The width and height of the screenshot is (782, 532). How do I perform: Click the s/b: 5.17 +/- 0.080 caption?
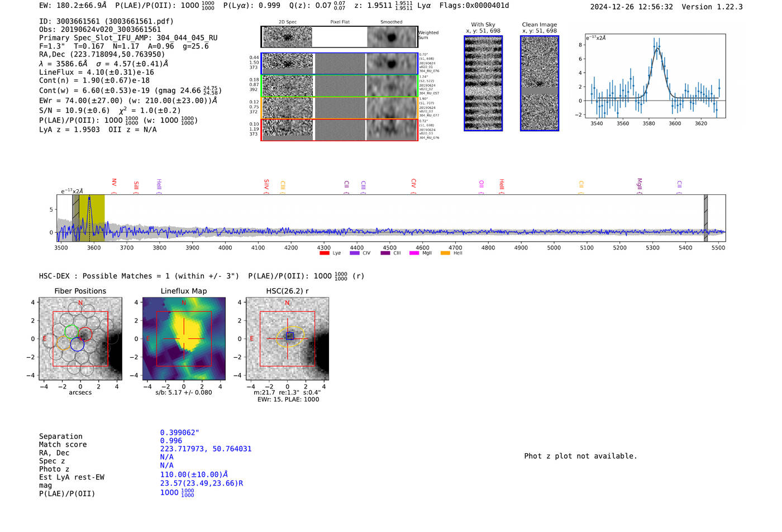coord(184,392)
